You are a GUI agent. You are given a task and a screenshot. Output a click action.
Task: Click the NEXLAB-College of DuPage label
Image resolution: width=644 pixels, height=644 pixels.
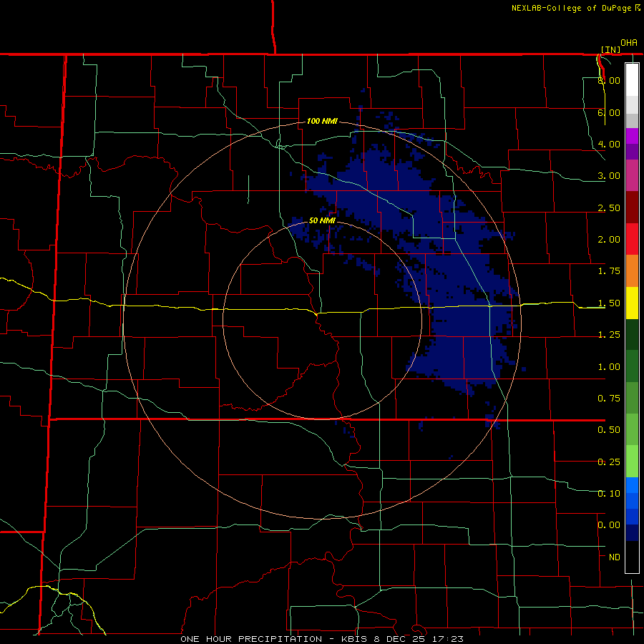tap(575, 8)
